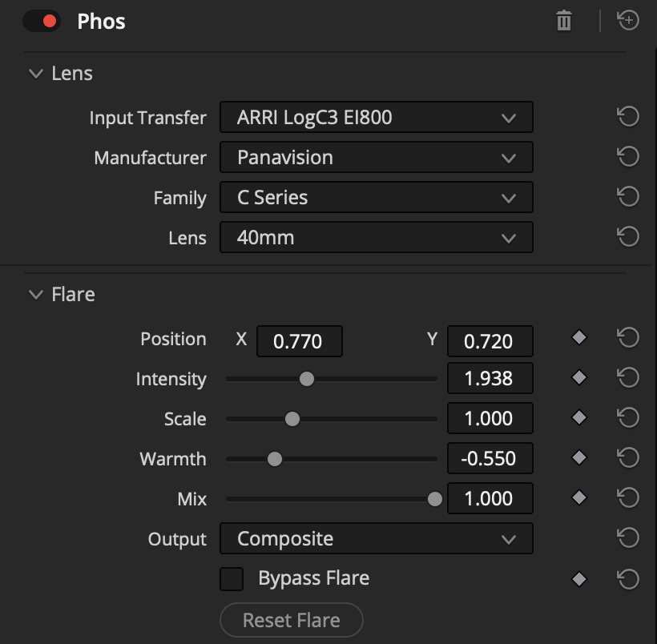Delete the Phos effect with trash icon
Image resolution: width=657 pixels, height=644 pixels.
563,21
